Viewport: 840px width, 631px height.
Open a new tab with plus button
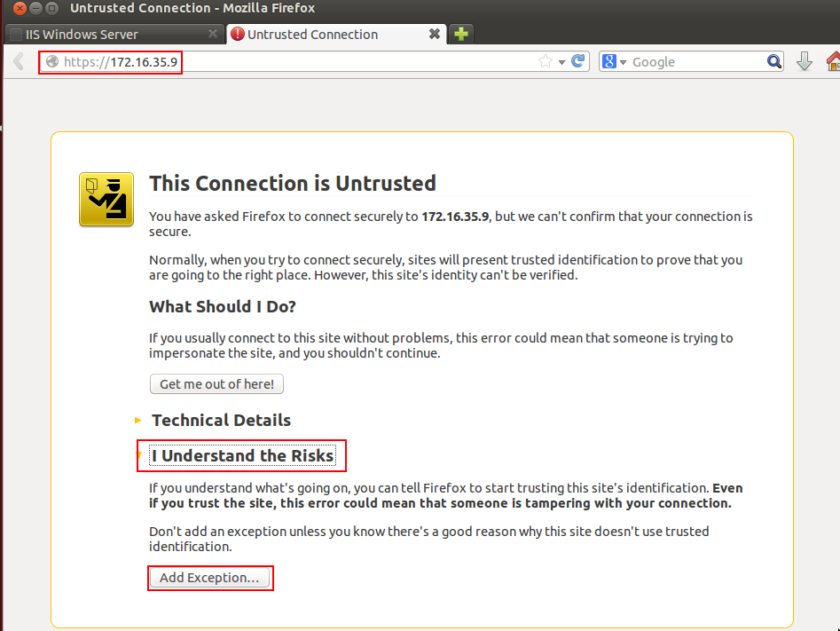click(x=460, y=34)
